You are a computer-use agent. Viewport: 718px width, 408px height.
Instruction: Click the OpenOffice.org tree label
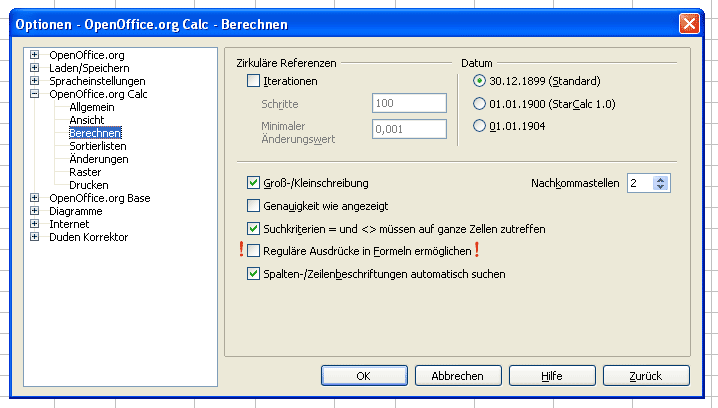(87, 55)
